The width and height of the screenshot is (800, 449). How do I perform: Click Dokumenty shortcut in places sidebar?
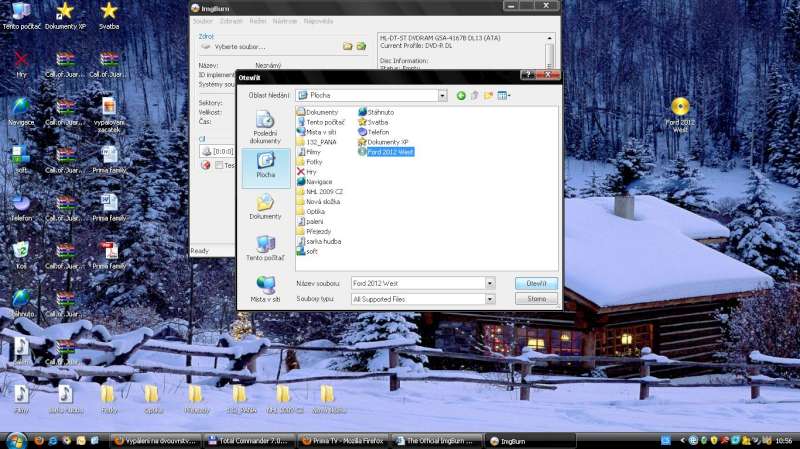tap(265, 207)
